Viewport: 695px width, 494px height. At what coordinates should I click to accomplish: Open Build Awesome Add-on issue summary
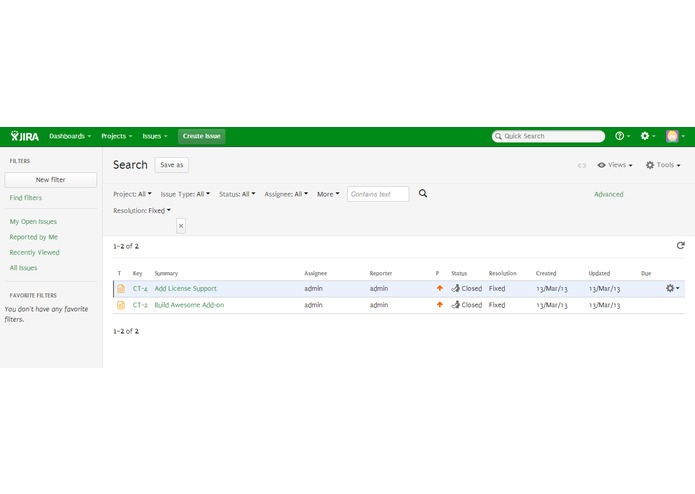[189, 305]
